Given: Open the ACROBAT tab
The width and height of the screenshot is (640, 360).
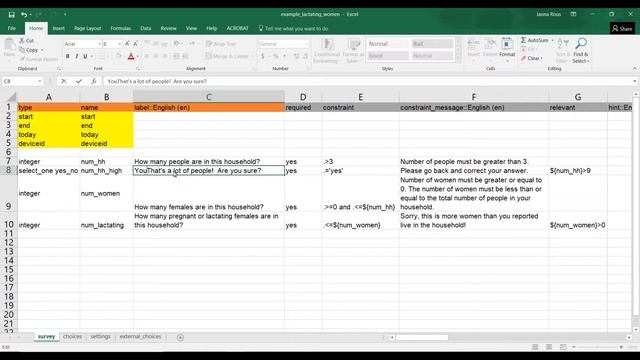Looking at the screenshot, I should tap(237, 29).
